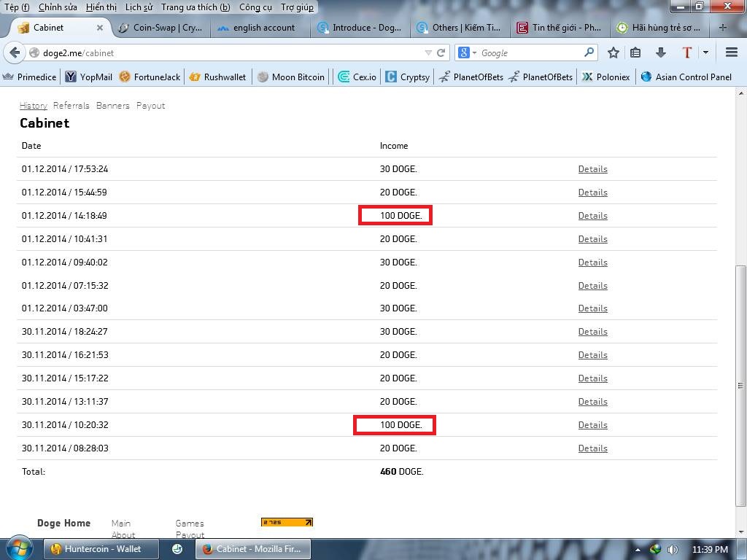Open the Asian Control Panel bookmark
747x560 pixels.
pyautogui.click(x=686, y=77)
